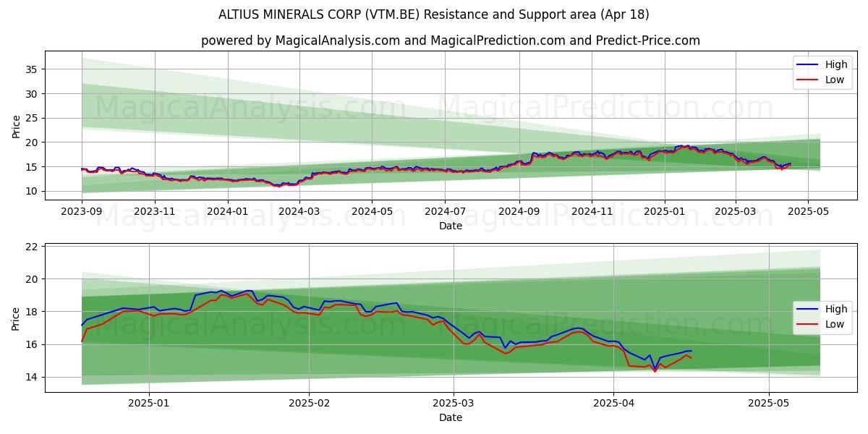Screen dimensions: 868x434
Task: Click the bottom chart 'Date' axis label
Action: pyautogui.click(x=451, y=417)
